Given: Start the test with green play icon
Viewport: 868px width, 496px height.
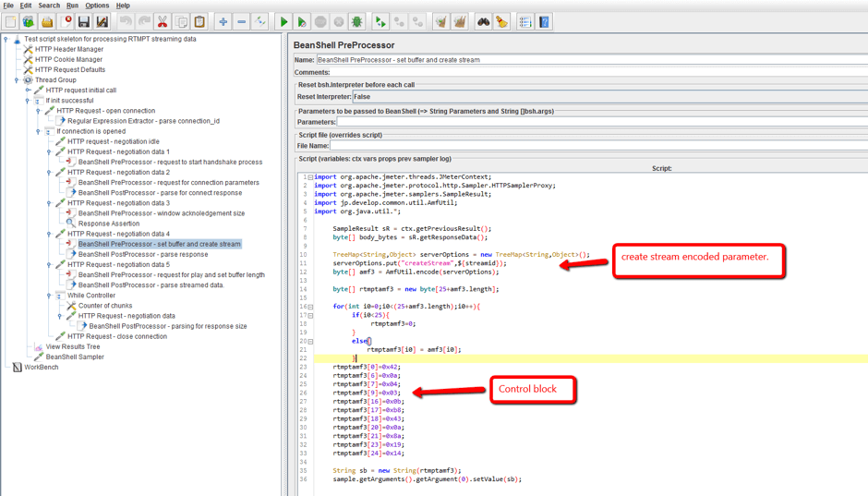Looking at the screenshot, I should [283, 22].
